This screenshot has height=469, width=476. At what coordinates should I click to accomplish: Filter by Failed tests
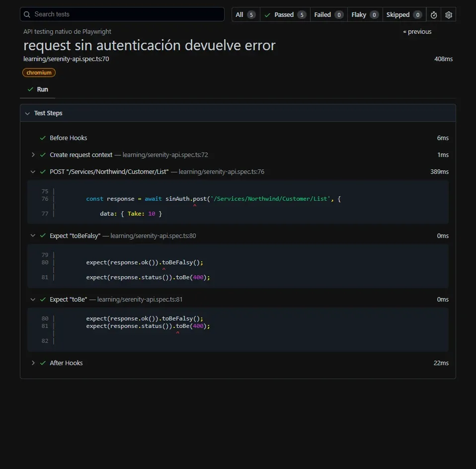328,14
